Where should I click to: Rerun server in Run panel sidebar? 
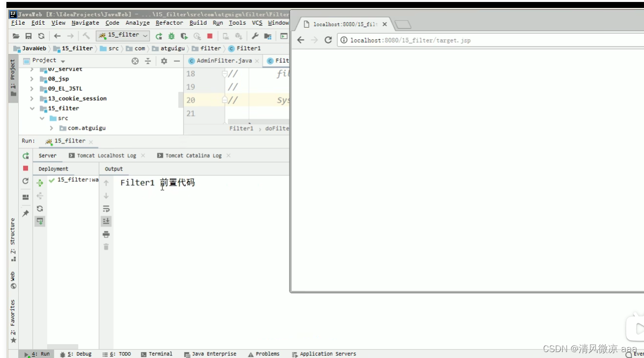coord(26,156)
